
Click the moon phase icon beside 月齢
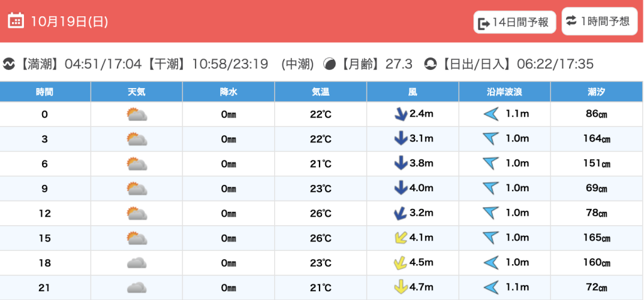[330, 64]
